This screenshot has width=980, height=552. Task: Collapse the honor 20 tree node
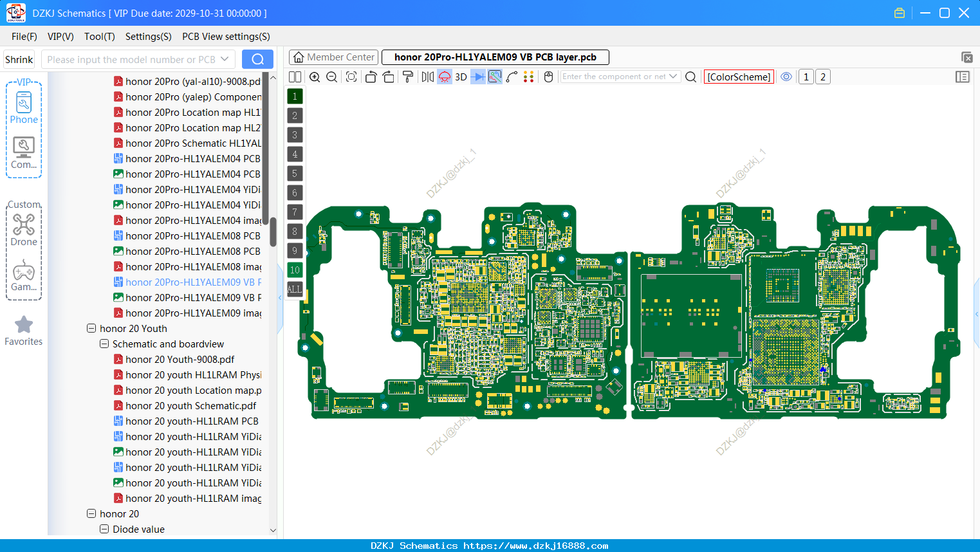tap(91, 513)
